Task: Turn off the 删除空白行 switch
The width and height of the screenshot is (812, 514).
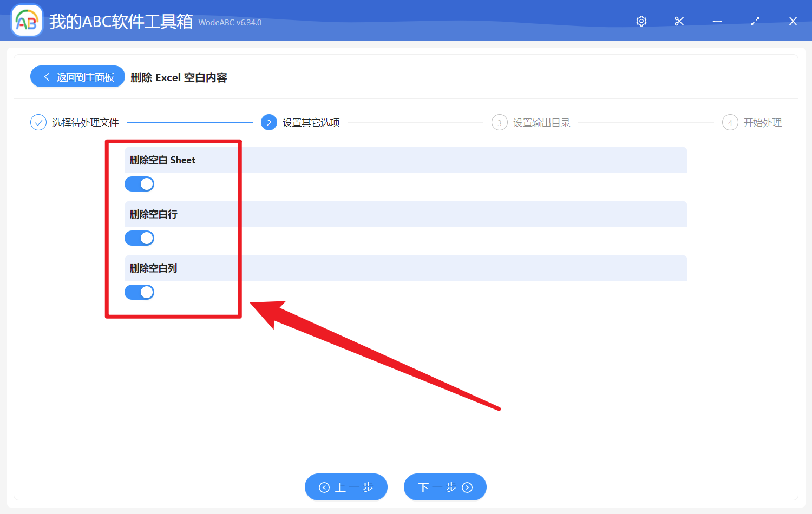Action: [x=139, y=238]
